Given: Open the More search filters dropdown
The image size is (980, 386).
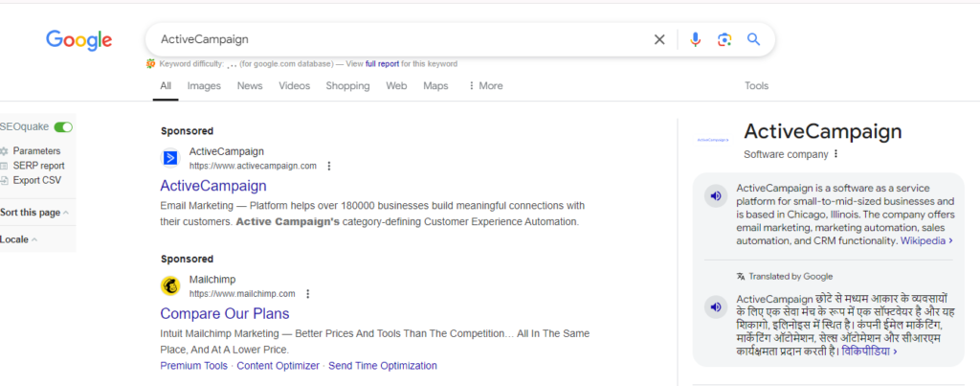Looking at the screenshot, I should tap(485, 86).
